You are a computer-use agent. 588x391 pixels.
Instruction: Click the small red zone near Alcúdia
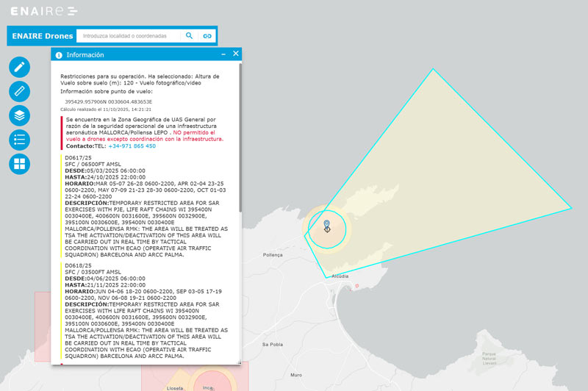click(356, 285)
